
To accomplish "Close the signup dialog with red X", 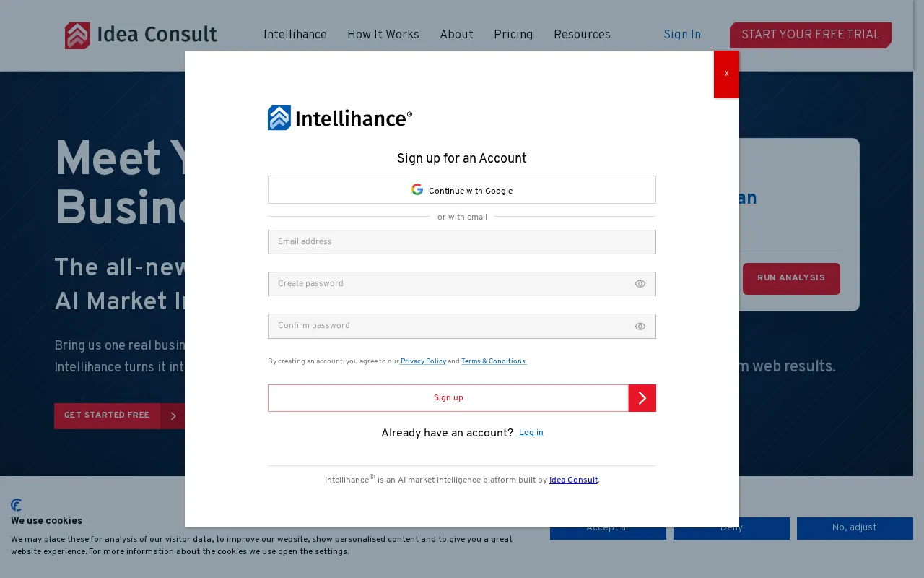I will [x=726, y=74].
